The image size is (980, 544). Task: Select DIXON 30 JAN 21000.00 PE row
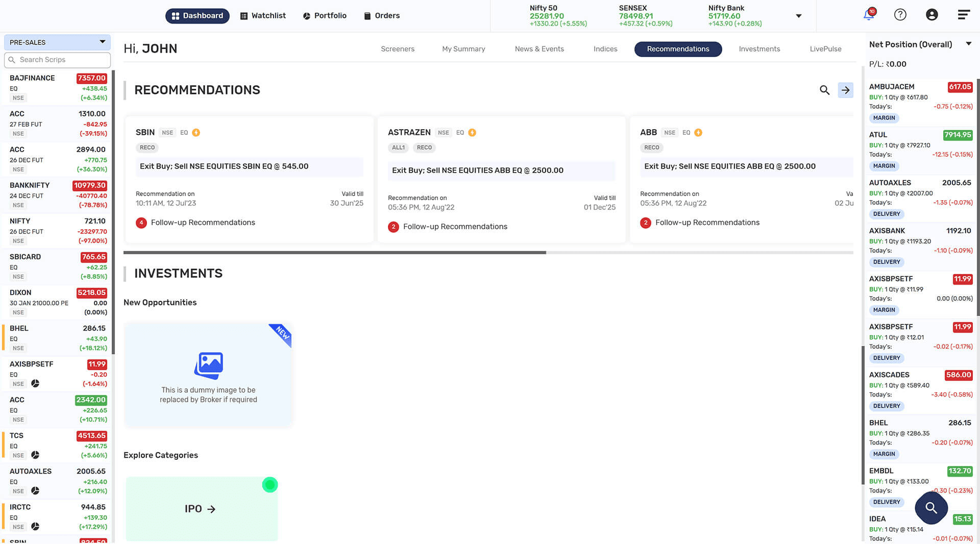[x=56, y=302]
